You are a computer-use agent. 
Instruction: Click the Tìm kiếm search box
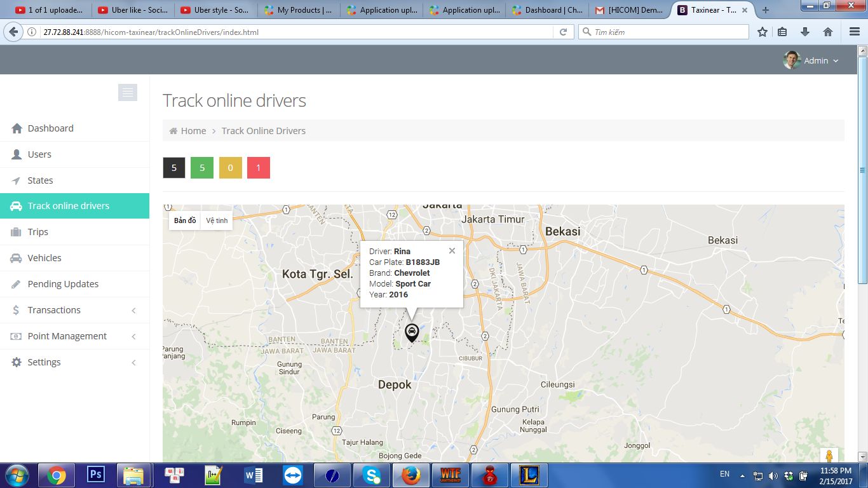coord(664,32)
